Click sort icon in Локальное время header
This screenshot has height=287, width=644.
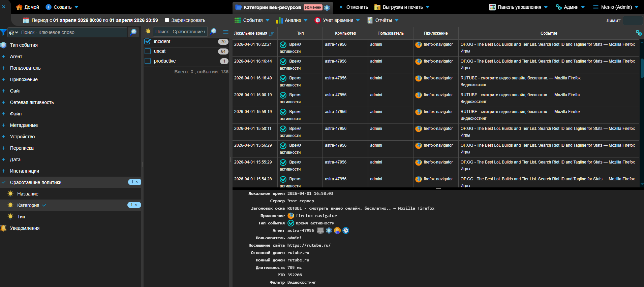point(272,34)
